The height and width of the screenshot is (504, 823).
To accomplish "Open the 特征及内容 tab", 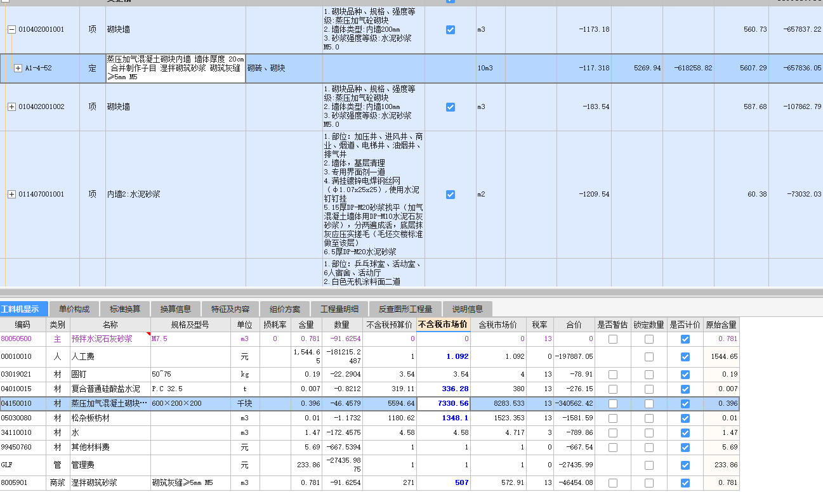I will click(230, 309).
